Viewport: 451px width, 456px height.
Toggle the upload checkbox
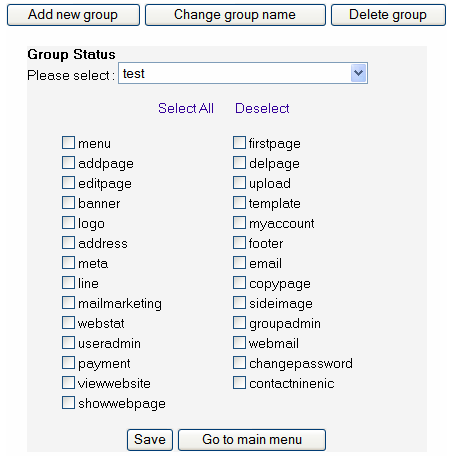click(x=239, y=183)
